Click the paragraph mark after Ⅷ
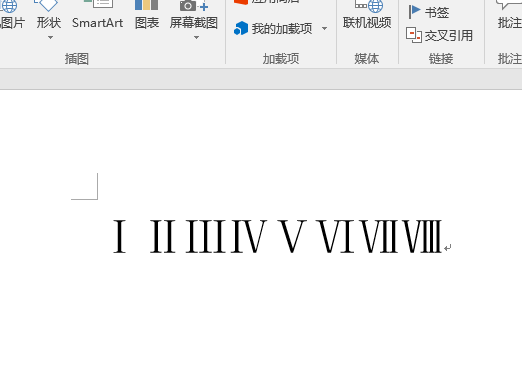Image resolution: width=522 pixels, height=385 pixels. tap(448, 247)
